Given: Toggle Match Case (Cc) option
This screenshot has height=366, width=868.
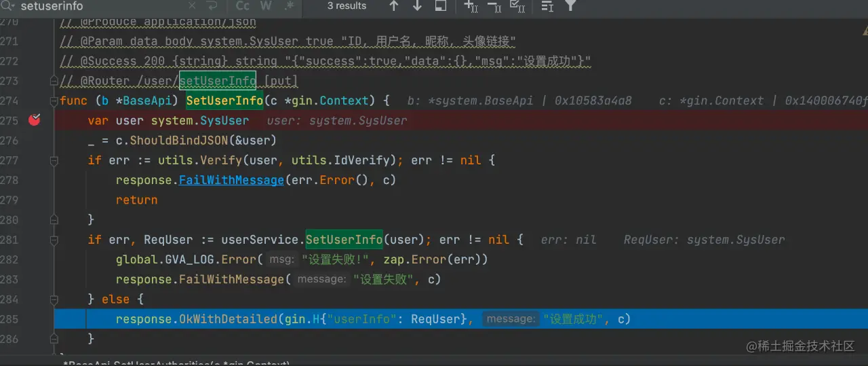Looking at the screenshot, I should pyautogui.click(x=242, y=6).
